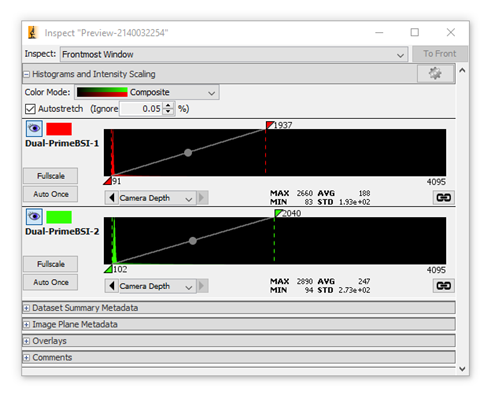Uncheck the Autostretch checkbox
This screenshot has width=491, height=399.
[30, 109]
